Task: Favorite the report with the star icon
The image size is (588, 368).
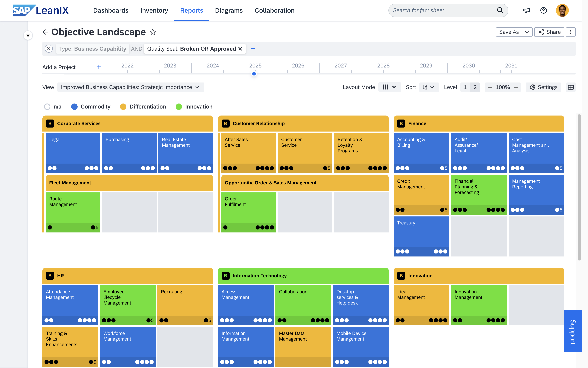Action: coord(153,32)
